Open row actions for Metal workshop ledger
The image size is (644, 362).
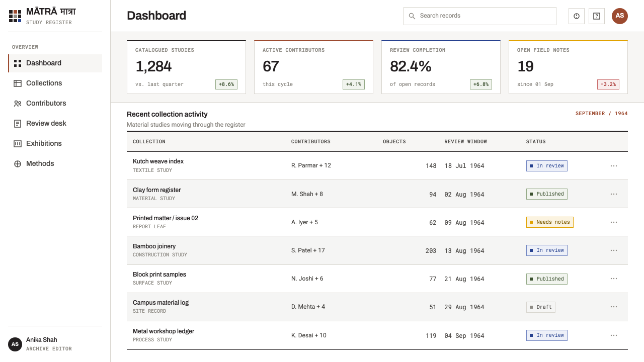(614, 335)
